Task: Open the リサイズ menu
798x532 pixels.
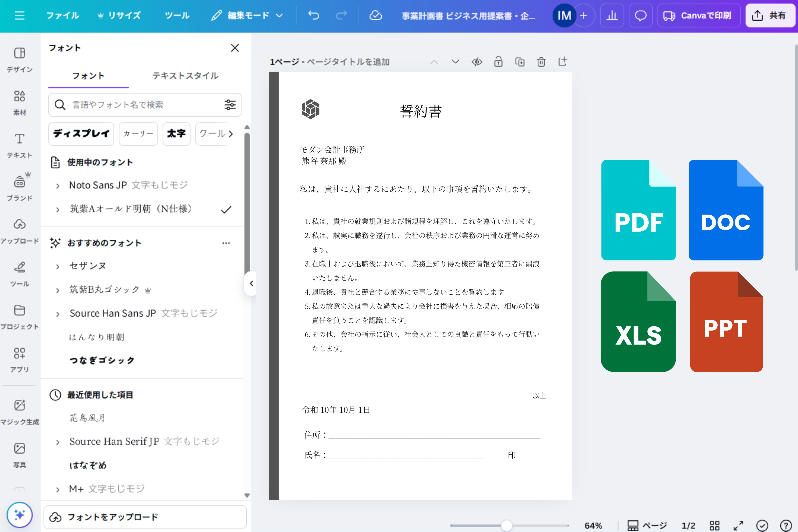Action: tap(119, 16)
